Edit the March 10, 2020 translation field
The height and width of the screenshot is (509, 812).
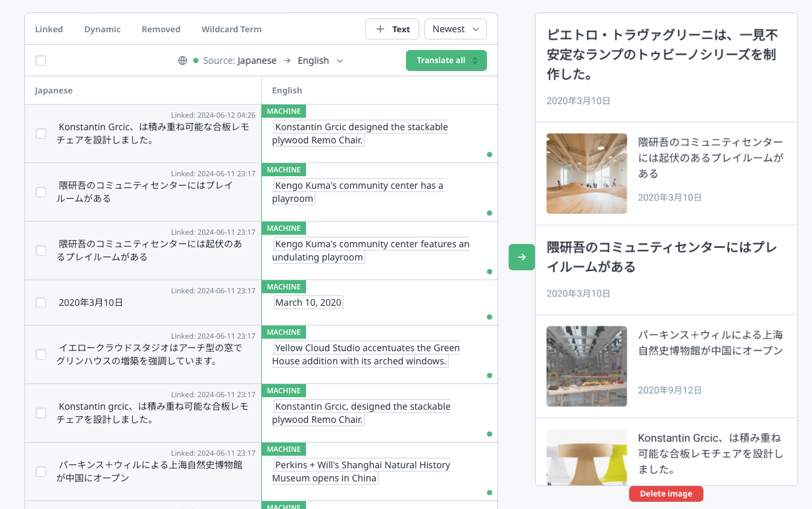click(309, 303)
